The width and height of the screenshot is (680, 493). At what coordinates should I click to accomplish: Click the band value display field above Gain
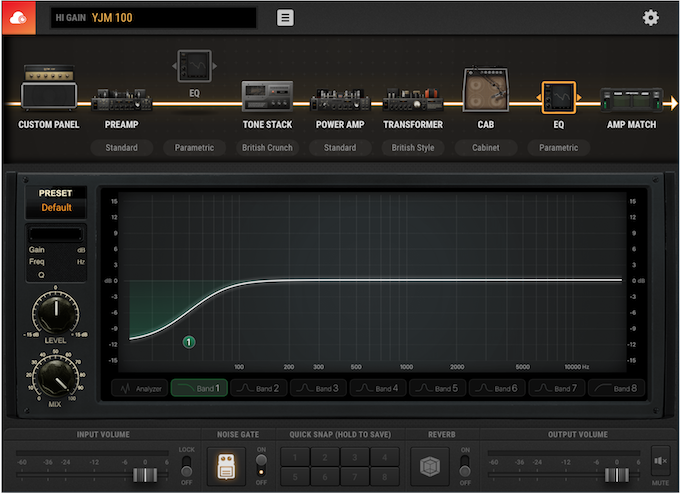coord(56,235)
